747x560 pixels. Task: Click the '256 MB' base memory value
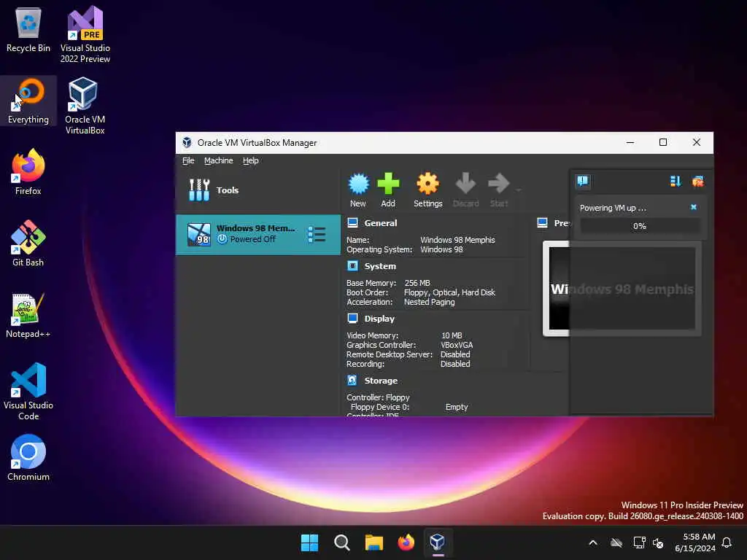pyautogui.click(x=417, y=283)
